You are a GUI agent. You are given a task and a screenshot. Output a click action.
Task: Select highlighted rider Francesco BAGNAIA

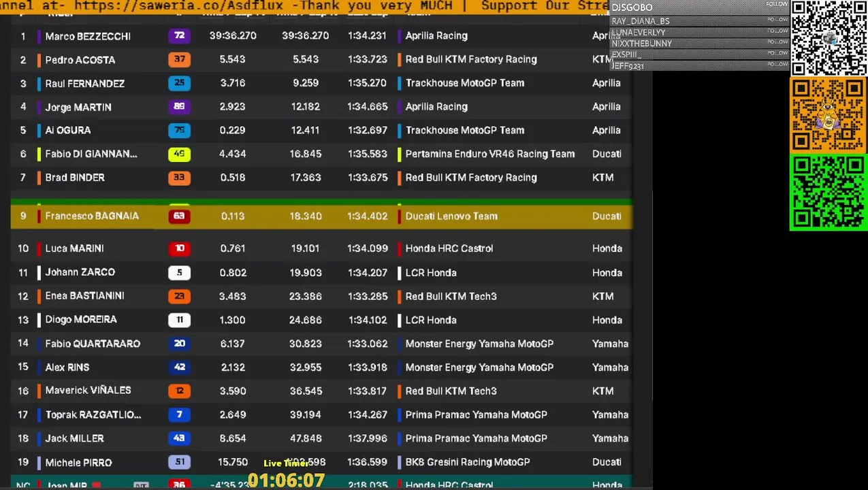92,216
